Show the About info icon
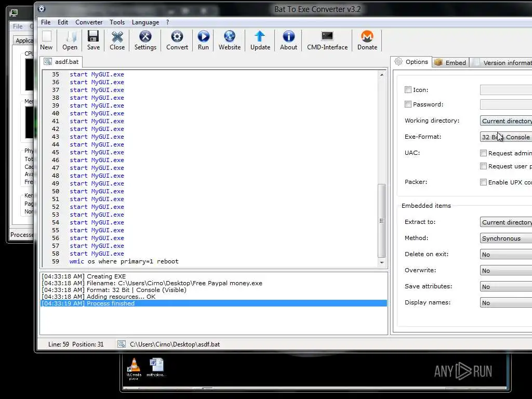The width and height of the screenshot is (532, 399). coord(288,36)
